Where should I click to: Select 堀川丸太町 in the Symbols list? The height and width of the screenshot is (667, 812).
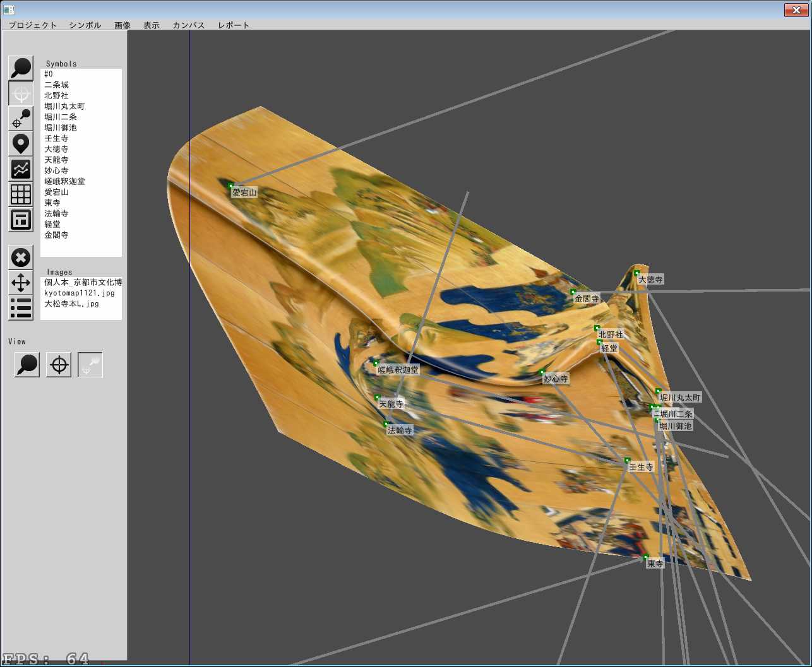(81, 106)
